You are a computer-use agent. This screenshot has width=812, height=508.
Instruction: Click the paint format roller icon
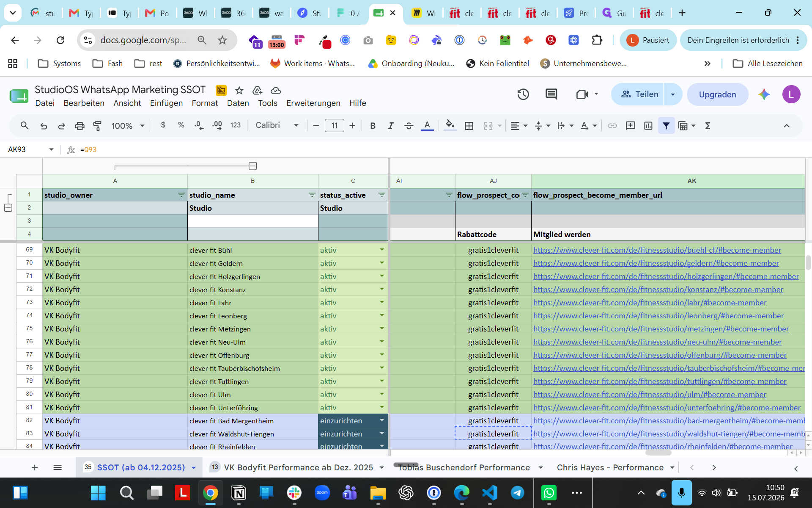[97, 126]
